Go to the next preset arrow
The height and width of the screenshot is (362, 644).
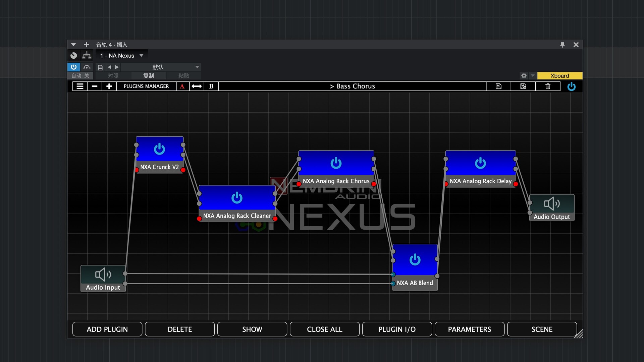tap(117, 67)
